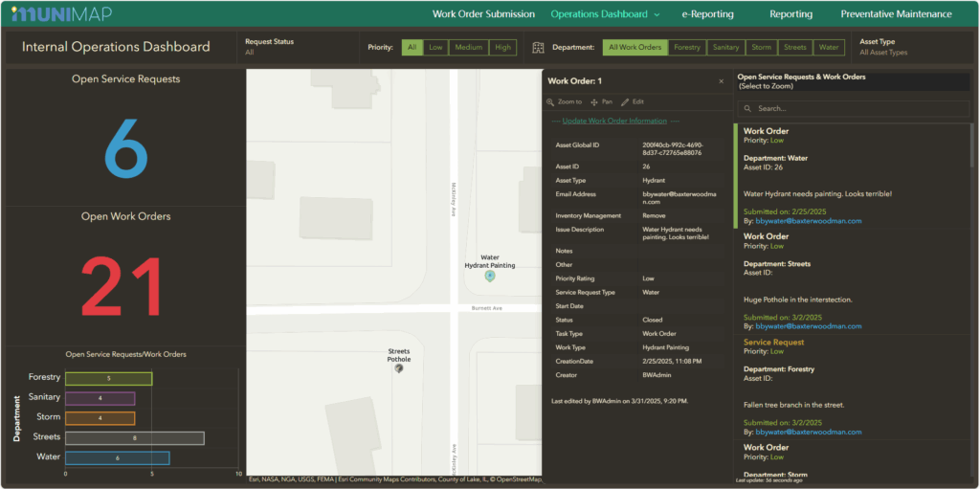Image resolution: width=980 pixels, height=489 pixels.
Task: Click the Asset Global ID value
Action: (673, 149)
